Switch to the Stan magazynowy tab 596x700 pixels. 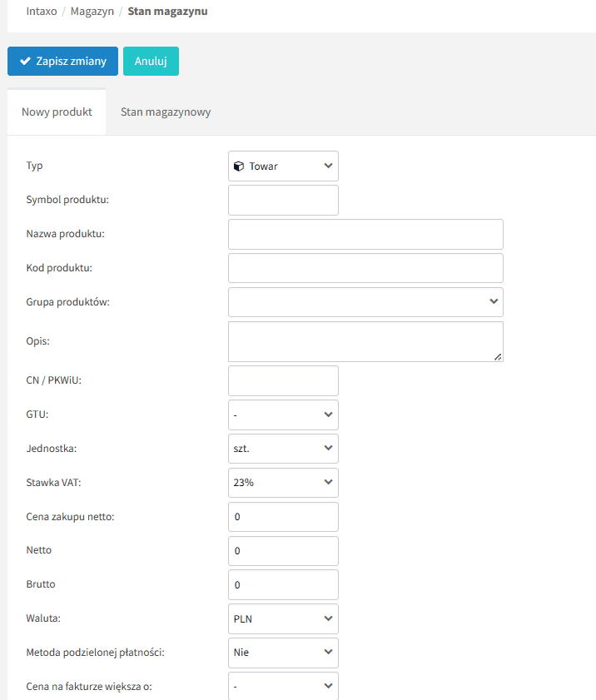(x=165, y=112)
